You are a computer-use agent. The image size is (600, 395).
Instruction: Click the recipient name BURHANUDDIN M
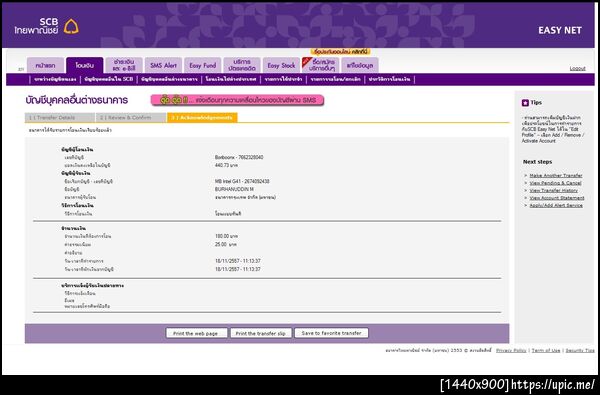[234, 189]
